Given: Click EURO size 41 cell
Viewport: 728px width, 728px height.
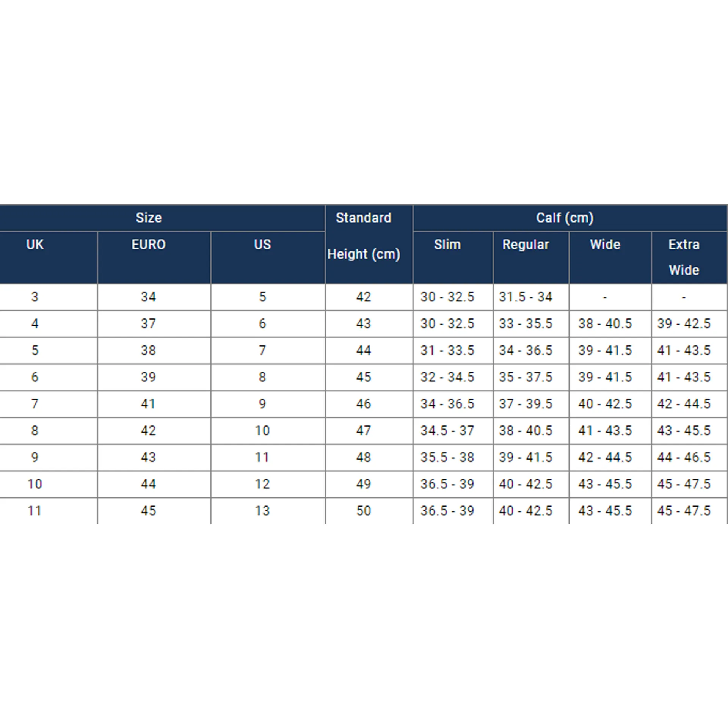Looking at the screenshot, I should click(x=149, y=404).
